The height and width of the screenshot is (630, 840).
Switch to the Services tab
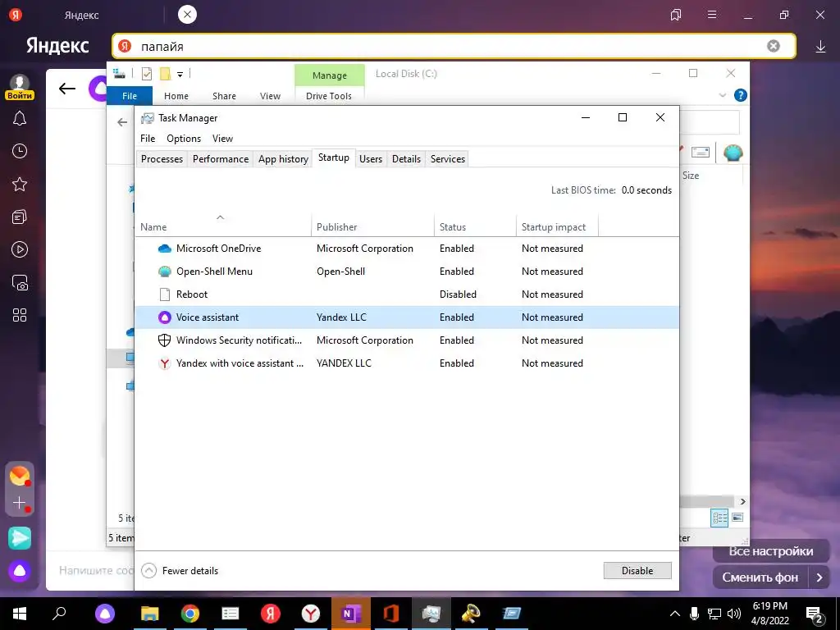(x=448, y=158)
